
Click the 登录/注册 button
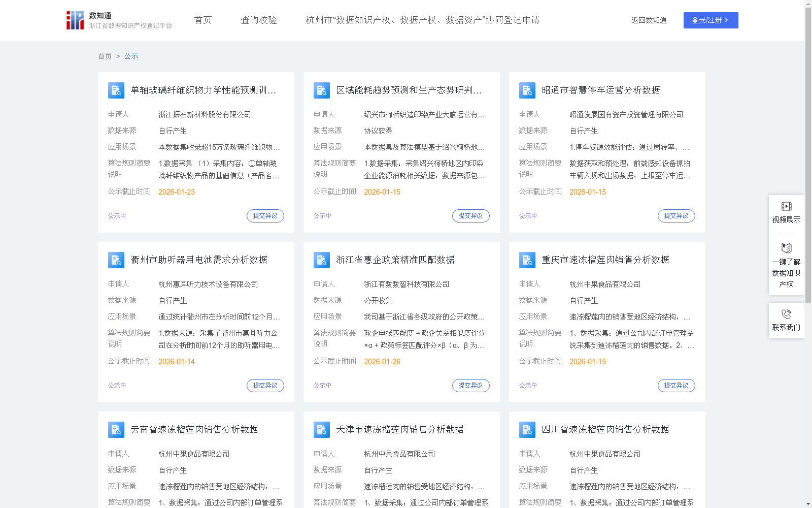(x=710, y=20)
